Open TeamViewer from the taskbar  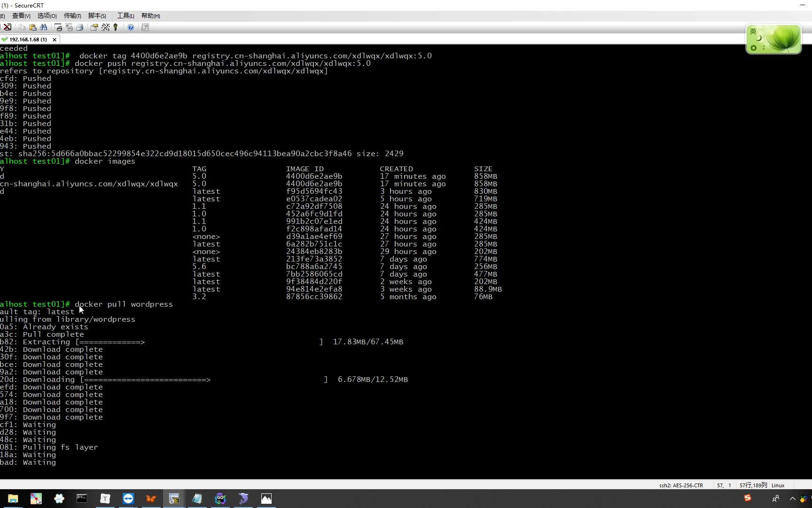[128, 499]
